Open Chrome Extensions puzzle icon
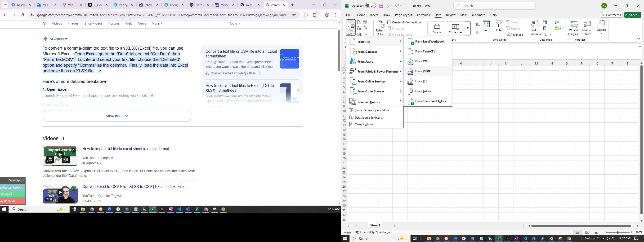 (314, 15)
